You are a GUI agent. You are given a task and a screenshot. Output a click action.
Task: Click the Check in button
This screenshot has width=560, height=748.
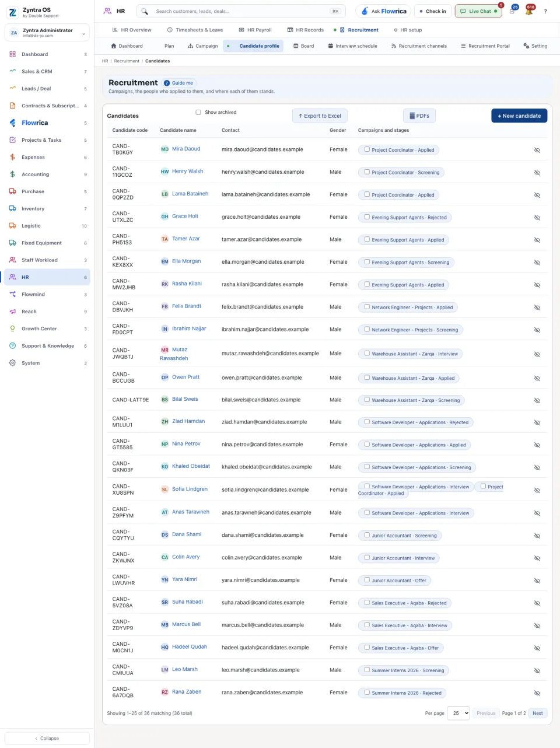coord(432,11)
